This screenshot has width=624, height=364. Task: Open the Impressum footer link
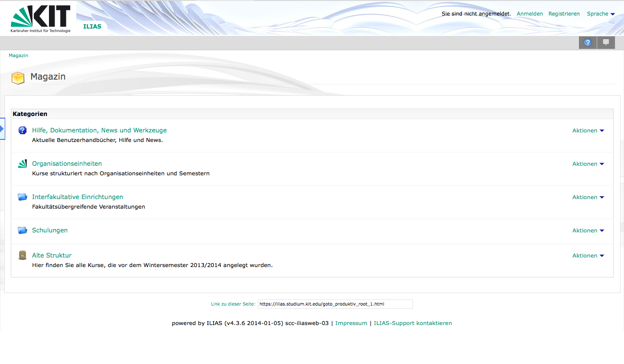(x=351, y=323)
